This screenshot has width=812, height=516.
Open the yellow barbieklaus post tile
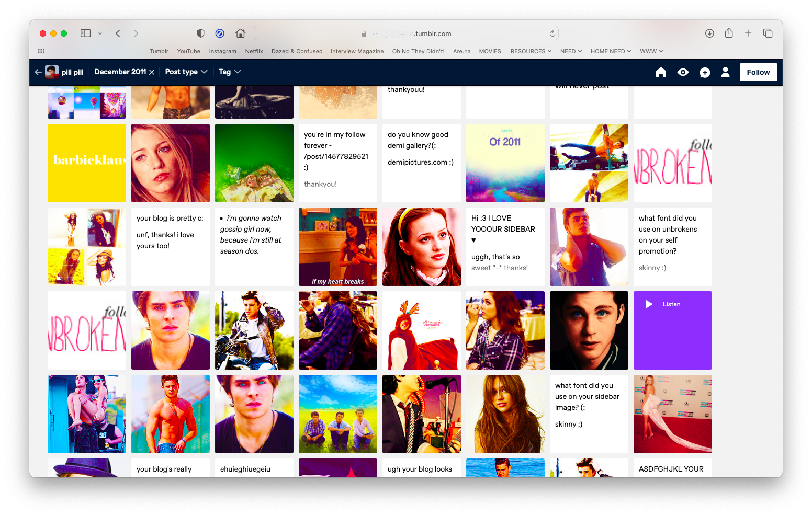[87, 163]
